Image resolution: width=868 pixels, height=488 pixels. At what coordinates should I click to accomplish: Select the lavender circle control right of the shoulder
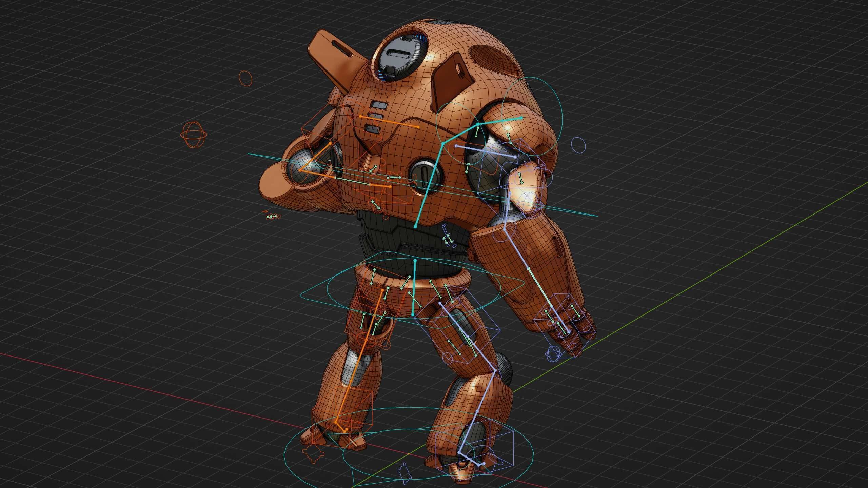pyautogui.click(x=578, y=145)
